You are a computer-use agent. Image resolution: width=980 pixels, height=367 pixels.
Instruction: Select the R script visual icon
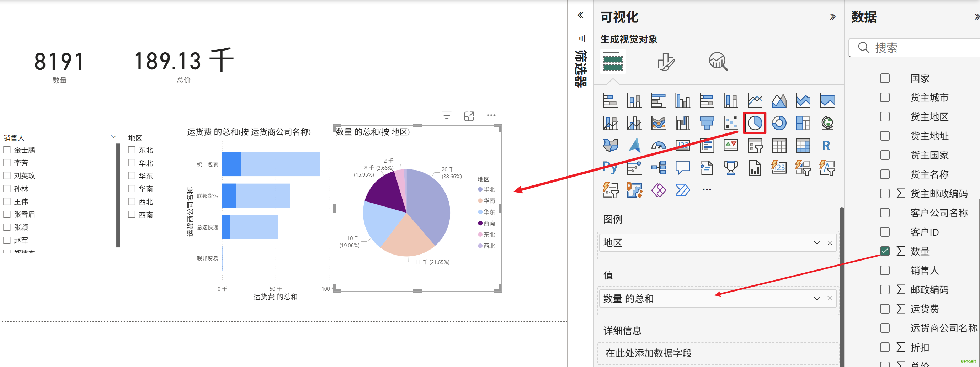pyautogui.click(x=826, y=146)
